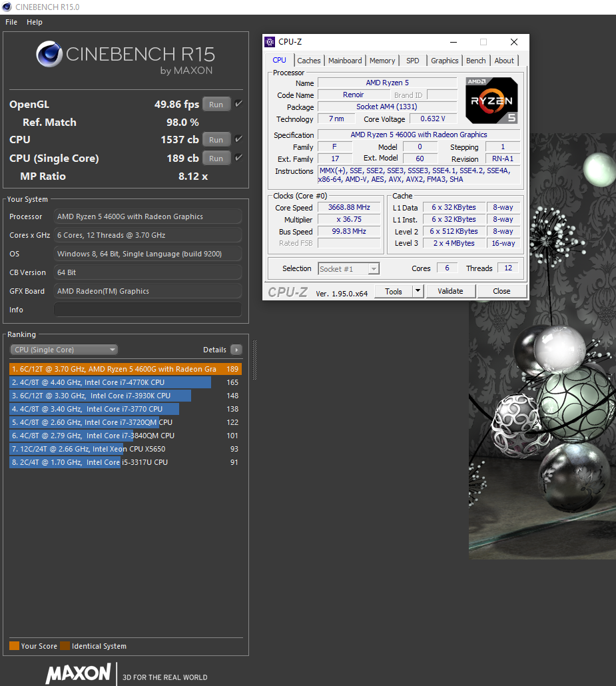Open the Socket #1 selection dropdown
Viewport: 616px width, 686px height.
349,268
